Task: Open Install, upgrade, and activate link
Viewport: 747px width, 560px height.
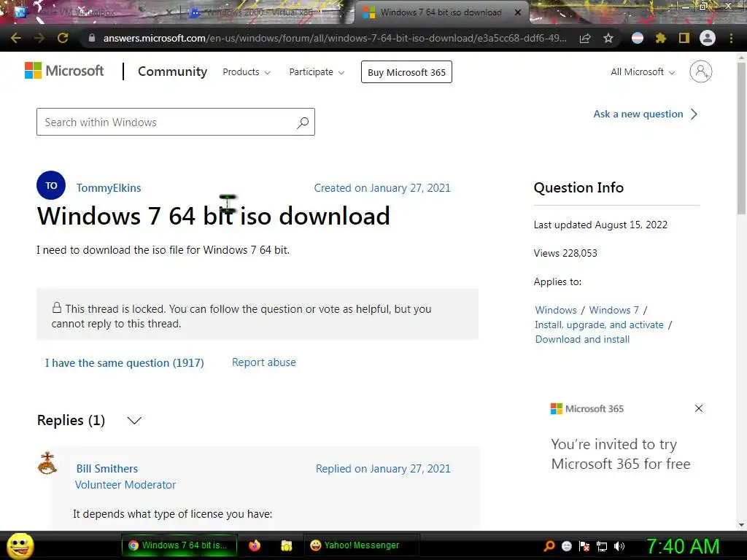Action: point(600,324)
